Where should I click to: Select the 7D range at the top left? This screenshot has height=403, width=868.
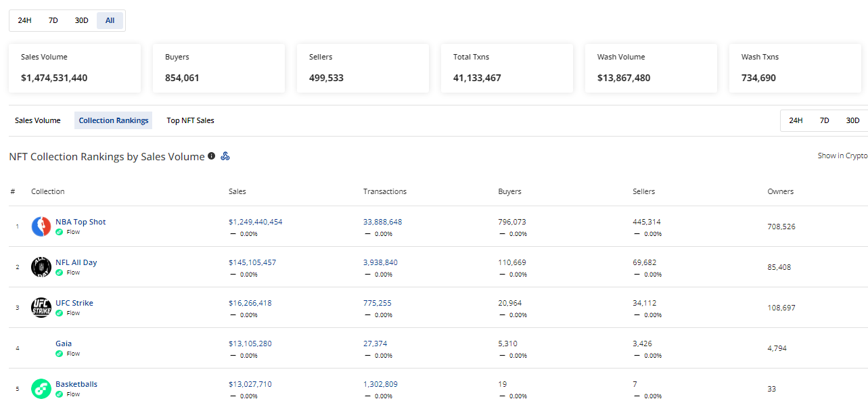point(53,20)
